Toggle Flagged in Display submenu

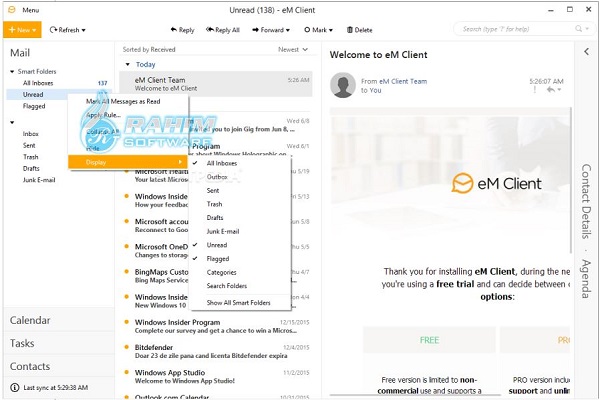tap(241, 259)
